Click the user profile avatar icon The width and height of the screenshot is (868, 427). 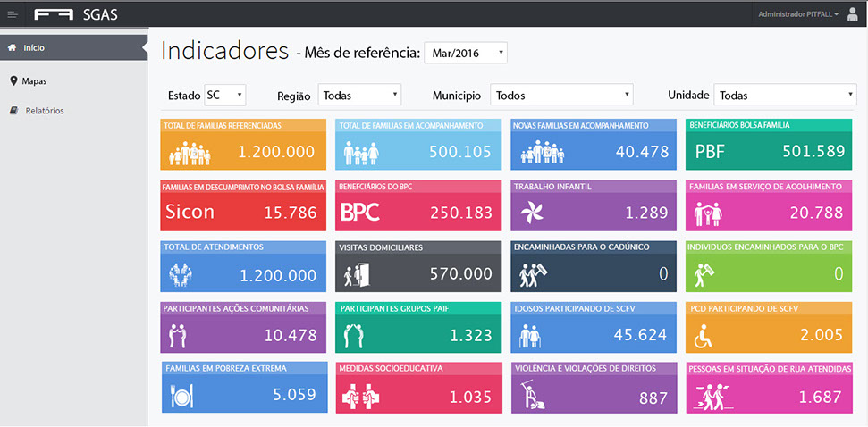pos(852,13)
